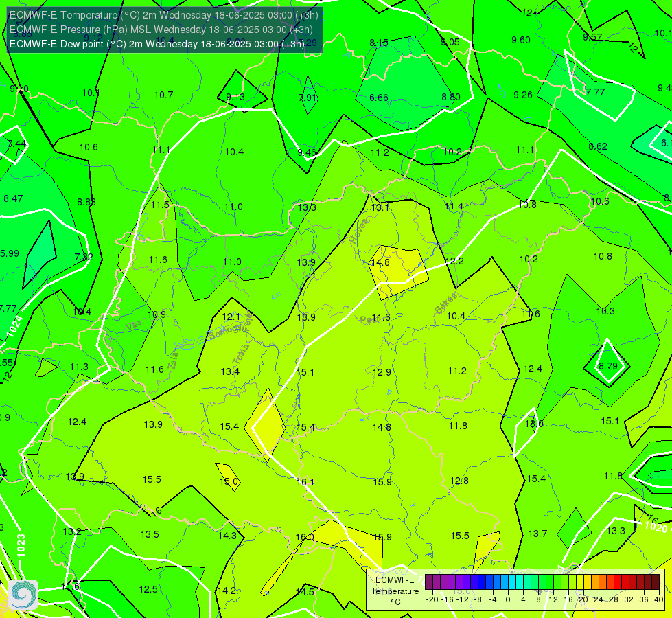Click the 12.1 temperature value

pyautogui.click(x=231, y=317)
